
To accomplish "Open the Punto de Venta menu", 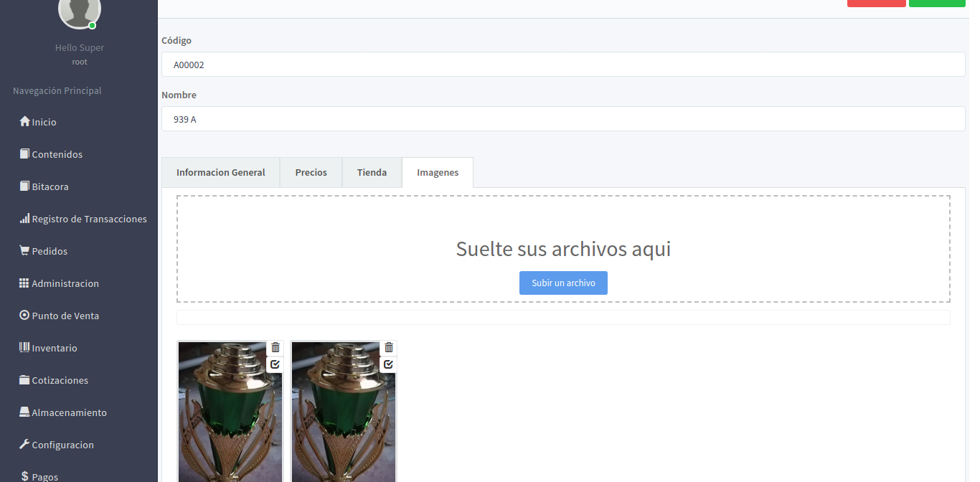I will click(x=65, y=316).
